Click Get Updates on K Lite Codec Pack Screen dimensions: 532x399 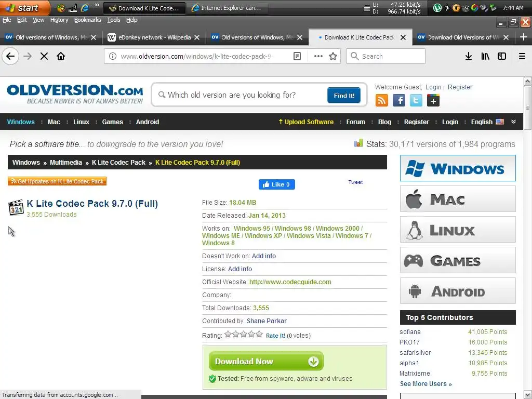(57, 181)
